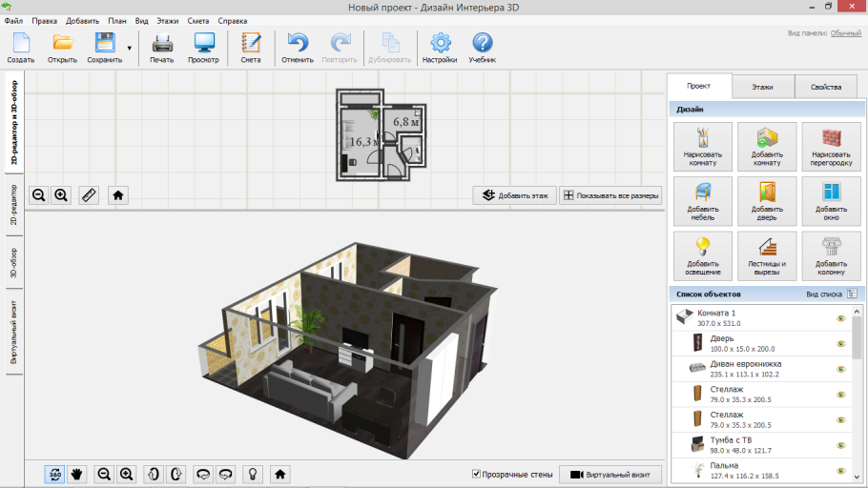Open the Обычный panel view selector
868x488 pixels.
tap(845, 32)
